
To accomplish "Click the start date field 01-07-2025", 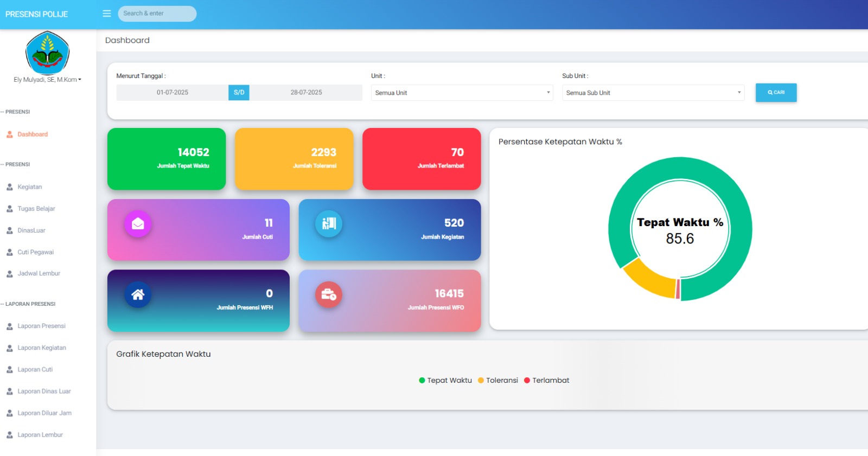I will point(173,93).
